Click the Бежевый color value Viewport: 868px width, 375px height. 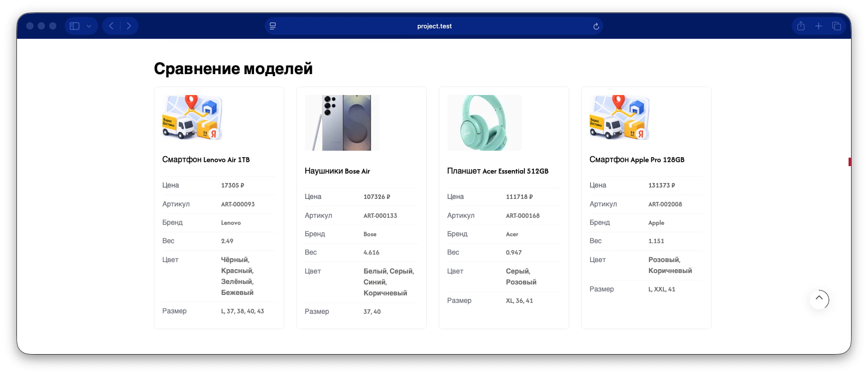(x=237, y=292)
